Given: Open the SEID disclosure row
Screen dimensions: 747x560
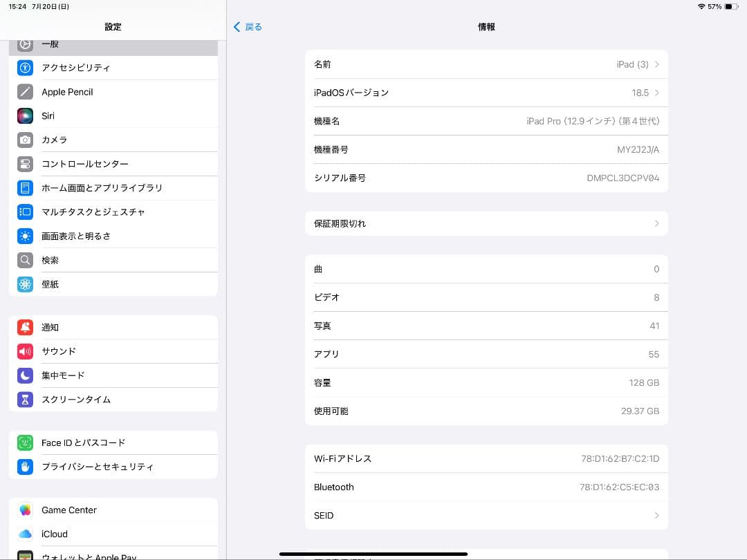Looking at the screenshot, I should (657, 515).
